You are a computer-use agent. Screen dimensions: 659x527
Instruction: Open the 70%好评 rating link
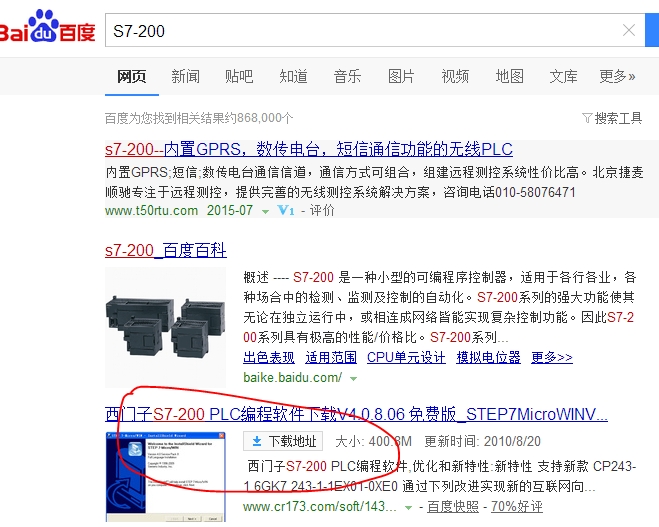pos(517,507)
